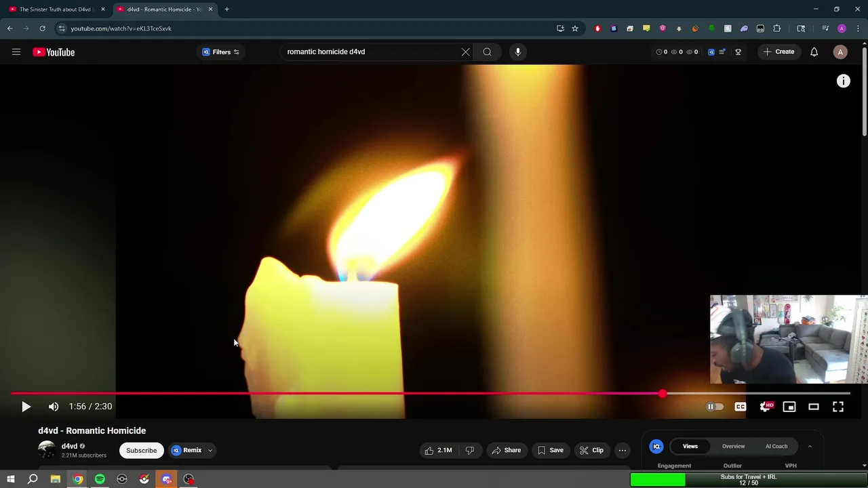Open Chrome media controls icon
Screen dimensions: 868x488
coord(825,28)
